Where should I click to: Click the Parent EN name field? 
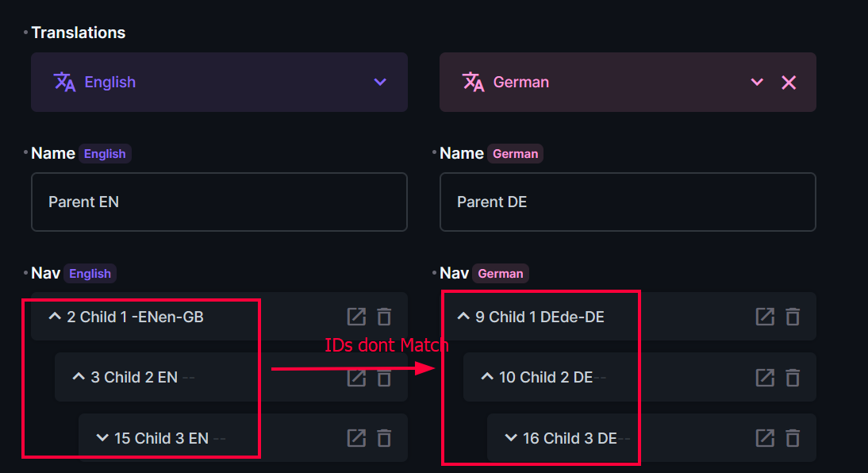[x=219, y=202]
